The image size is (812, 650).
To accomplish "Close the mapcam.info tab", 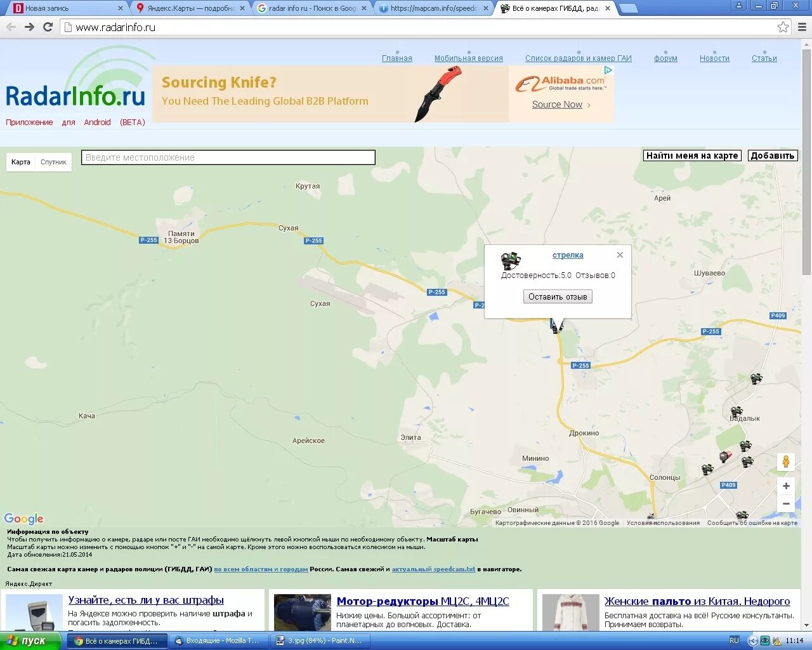I will (486, 8).
